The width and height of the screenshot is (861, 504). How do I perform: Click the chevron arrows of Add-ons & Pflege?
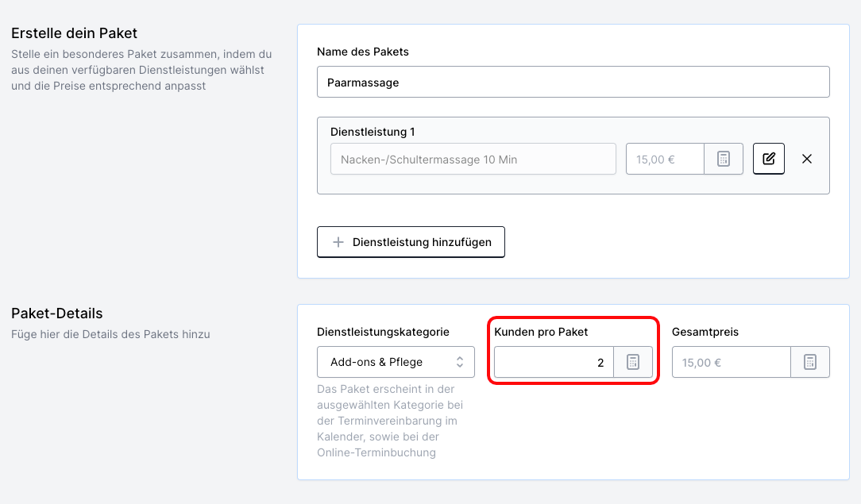[459, 362]
